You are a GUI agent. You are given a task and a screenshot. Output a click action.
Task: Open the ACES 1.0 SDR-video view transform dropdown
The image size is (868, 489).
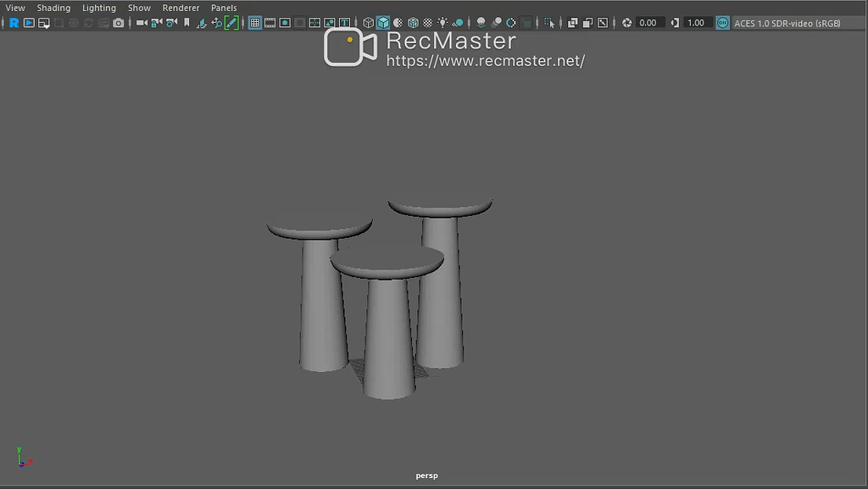pos(787,23)
